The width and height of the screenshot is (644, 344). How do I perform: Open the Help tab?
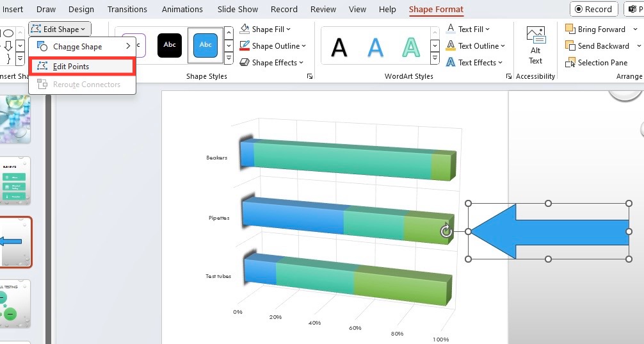[387, 9]
